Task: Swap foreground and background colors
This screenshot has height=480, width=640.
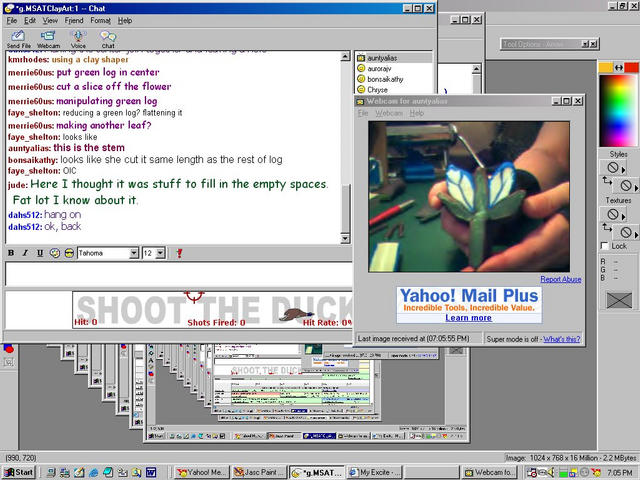Action: click(x=619, y=68)
